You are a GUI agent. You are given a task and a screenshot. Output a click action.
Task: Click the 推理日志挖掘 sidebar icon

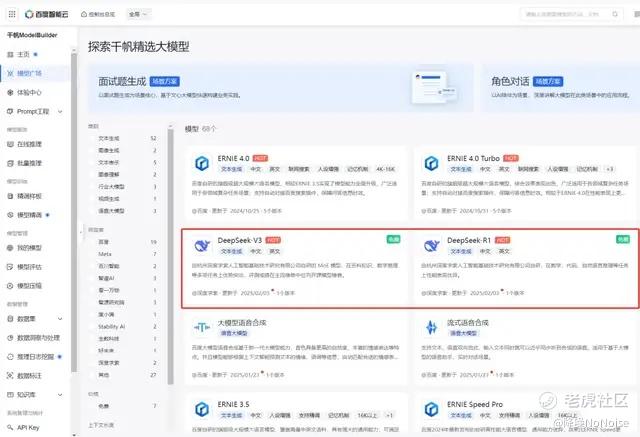click(x=10, y=357)
